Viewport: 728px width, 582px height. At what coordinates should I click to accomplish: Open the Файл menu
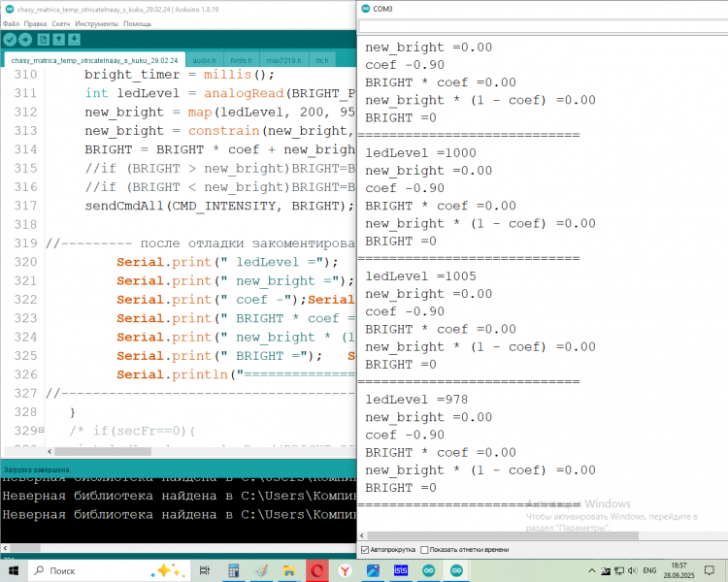[11, 23]
